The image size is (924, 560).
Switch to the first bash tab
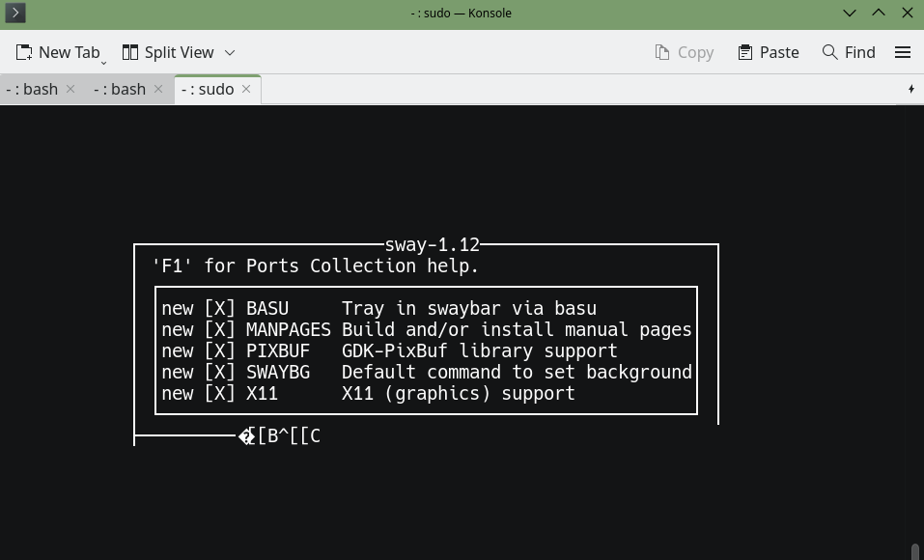pyautogui.click(x=32, y=89)
